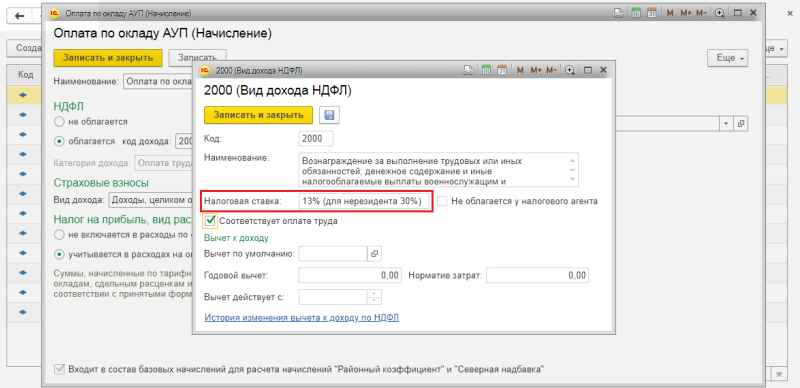Click 1C logo in Оплата по окладу titlebar
800x388 pixels.
pos(55,14)
